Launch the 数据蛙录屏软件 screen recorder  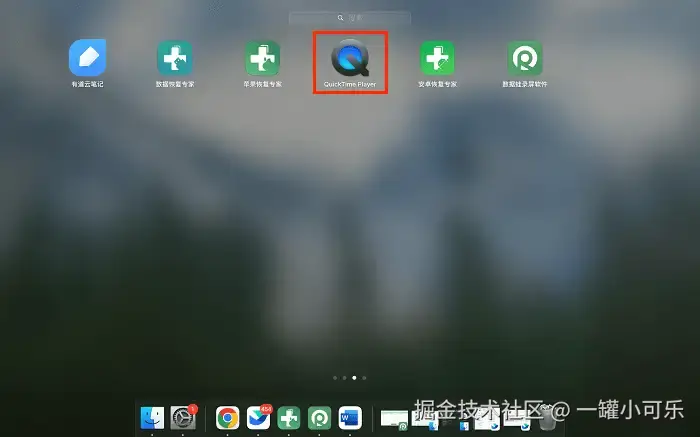coord(525,58)
